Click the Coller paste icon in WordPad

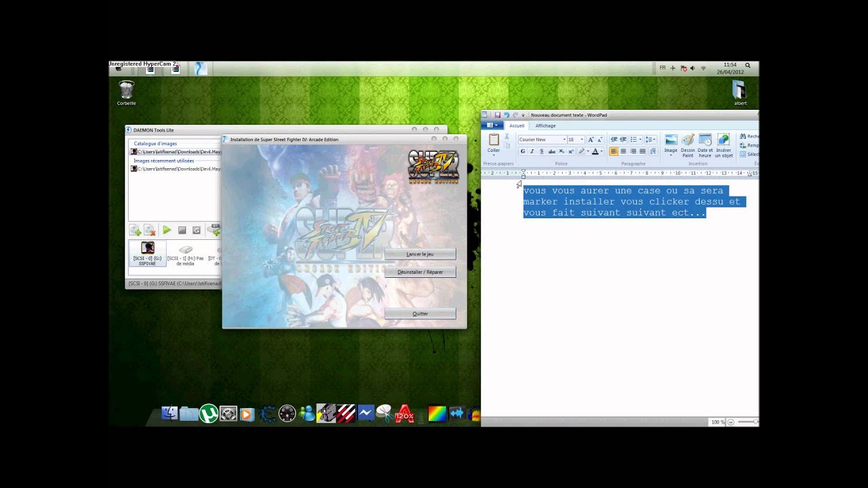(494, 139)
